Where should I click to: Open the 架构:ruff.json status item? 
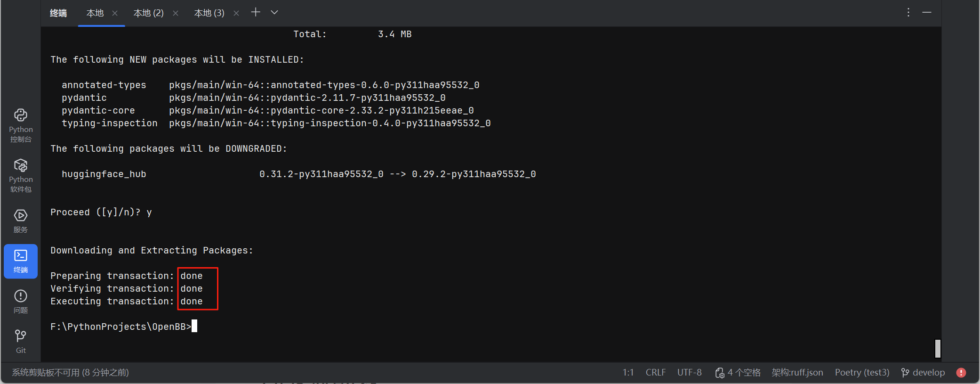(797, 372)
